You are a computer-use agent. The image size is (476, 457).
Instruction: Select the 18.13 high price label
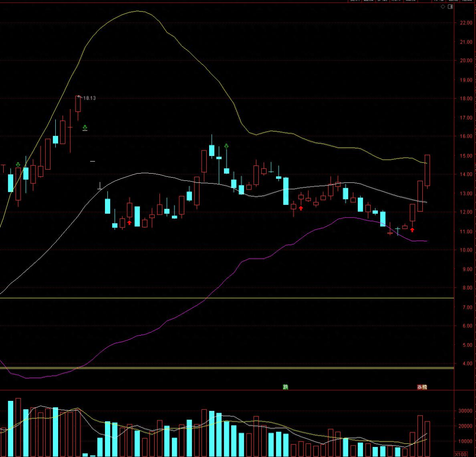(x=89, y=98)
